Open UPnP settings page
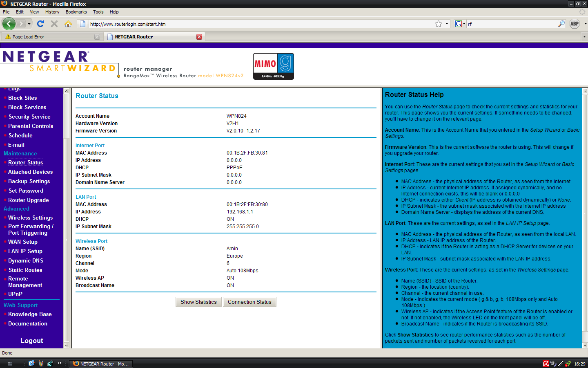588x368 pixels. tap(16, 294)
